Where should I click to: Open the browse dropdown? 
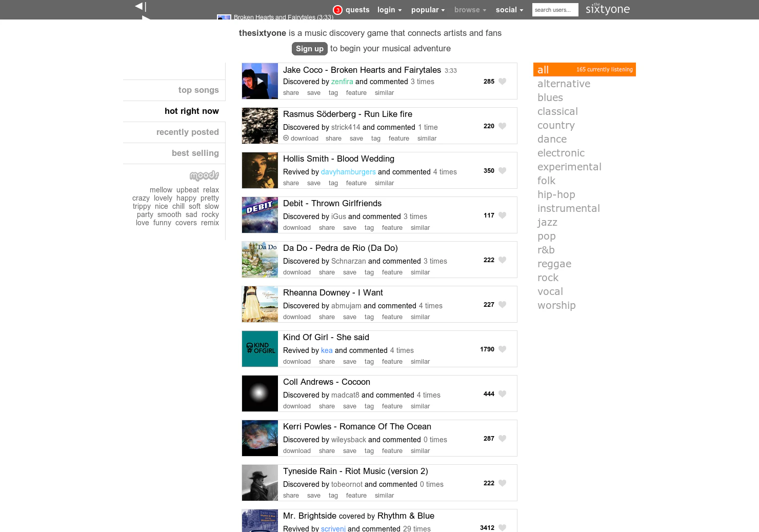[470, 10]
